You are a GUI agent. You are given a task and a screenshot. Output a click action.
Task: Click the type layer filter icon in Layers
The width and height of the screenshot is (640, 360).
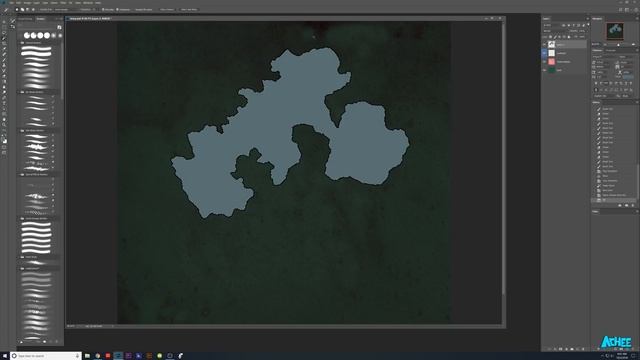[x=574, y=25]
